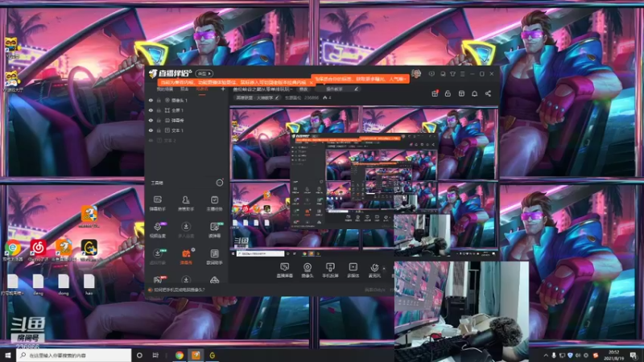This screenshot has width=644, height=362.
Task: Select the orange underlined scene tab
Action: (202, 89)
